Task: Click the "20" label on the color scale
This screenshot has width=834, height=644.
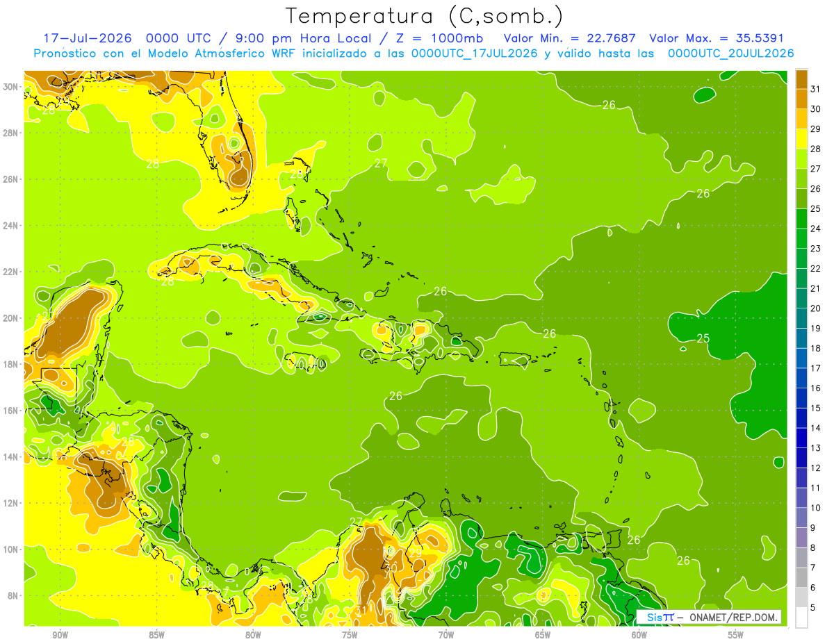Action: pos(815,308)
